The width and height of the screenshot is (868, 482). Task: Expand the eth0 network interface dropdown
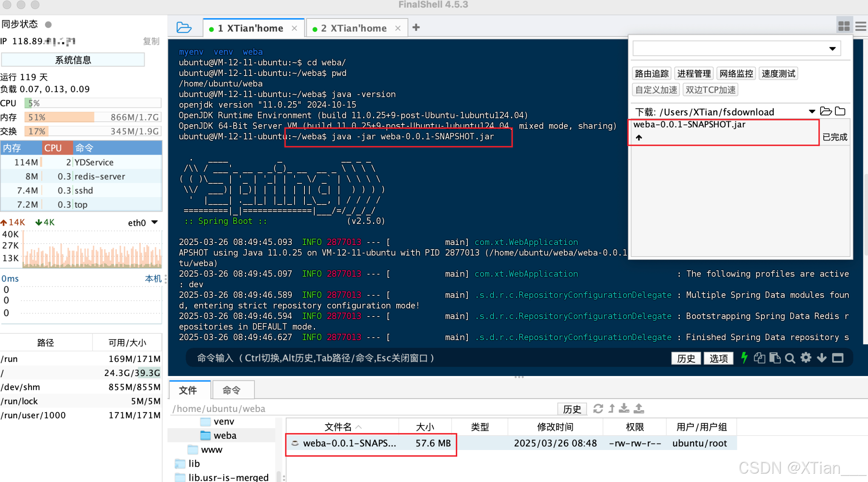click(155, 222)
